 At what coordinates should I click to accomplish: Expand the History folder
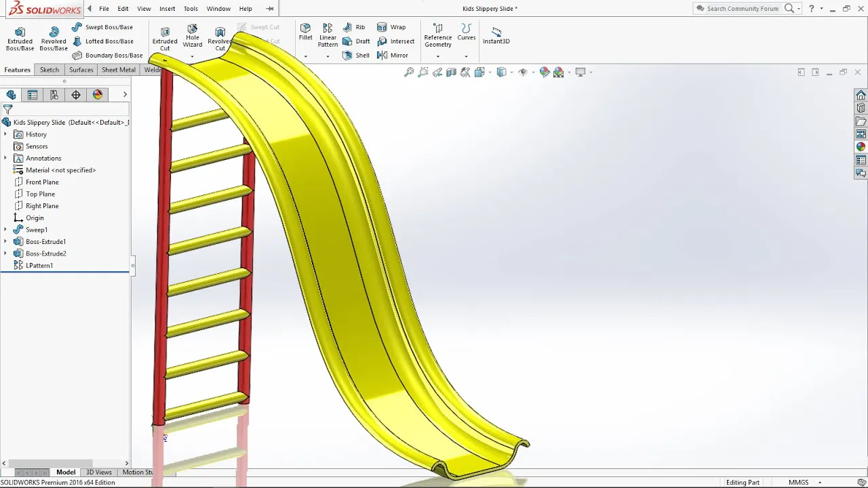pyautogui.click(x=5, y=134)
